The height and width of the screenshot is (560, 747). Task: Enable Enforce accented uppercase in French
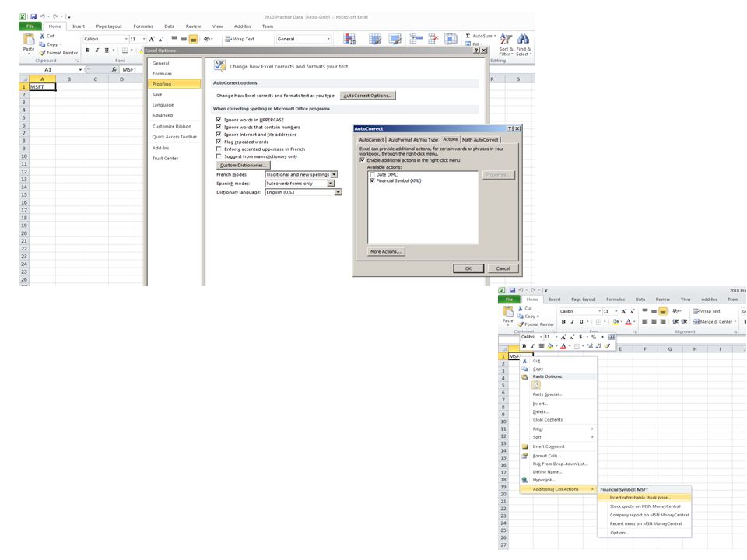tap(219, 149)
